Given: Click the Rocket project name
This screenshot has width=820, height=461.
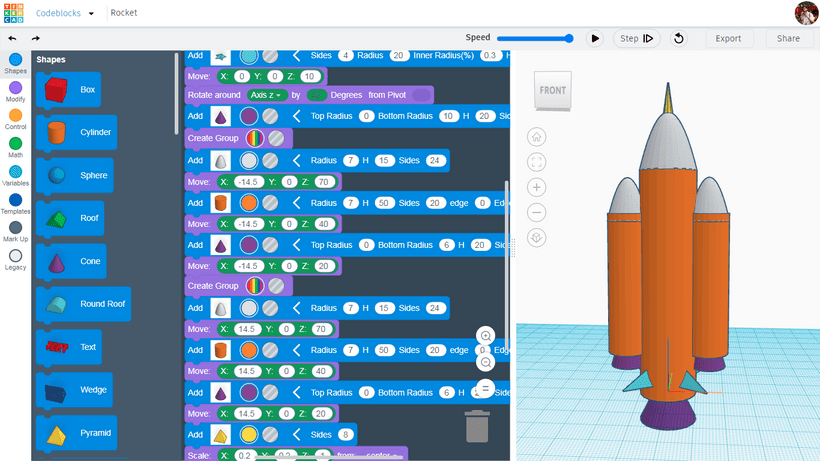Looking at the screenshot, I should [124, 13].
